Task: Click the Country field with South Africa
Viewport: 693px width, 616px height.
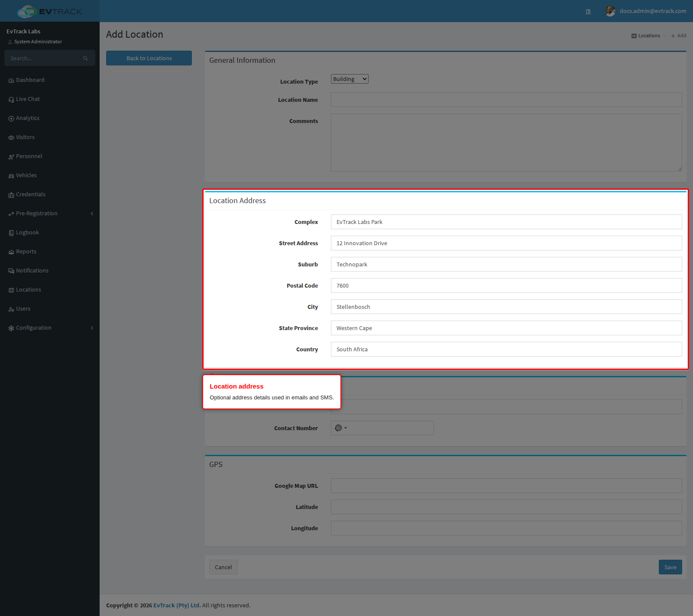Action: point(506,349)
